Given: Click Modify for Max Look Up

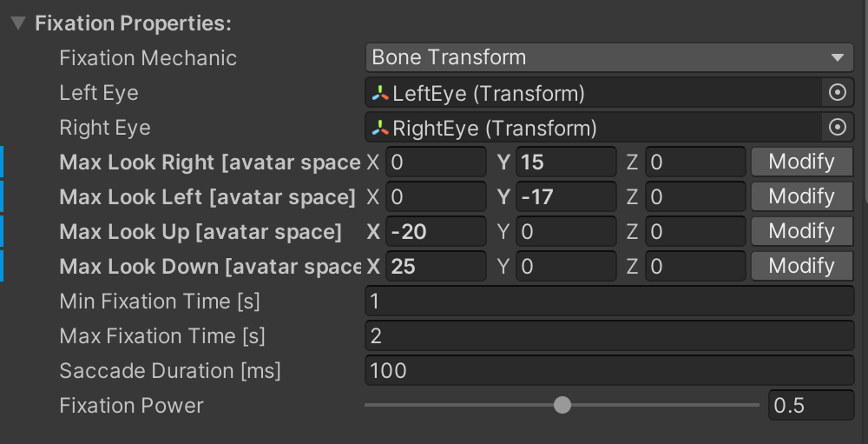Looking at the screenshot, I should point(801,231).
